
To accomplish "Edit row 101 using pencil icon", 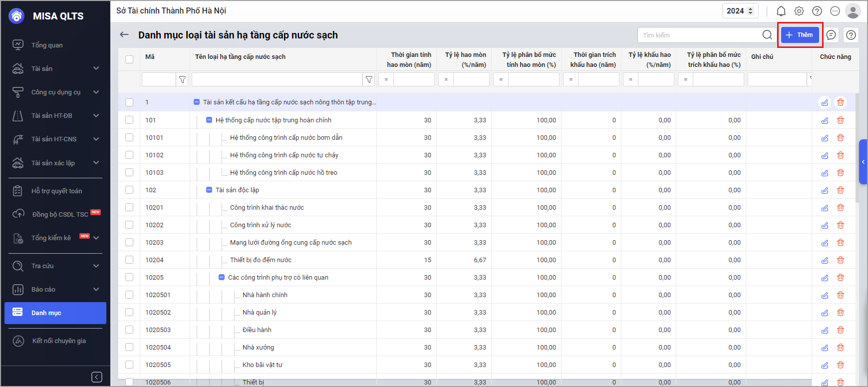I will (x=825, y=120).
